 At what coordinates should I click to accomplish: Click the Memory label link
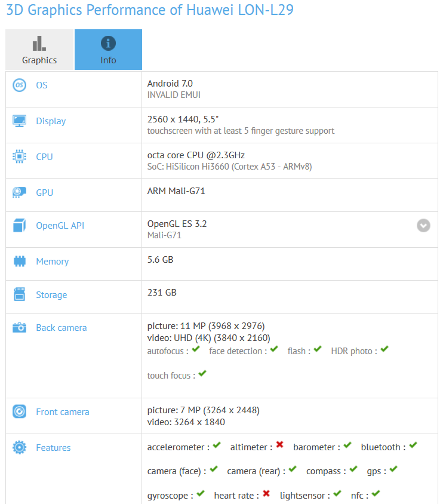coord(53,262)
